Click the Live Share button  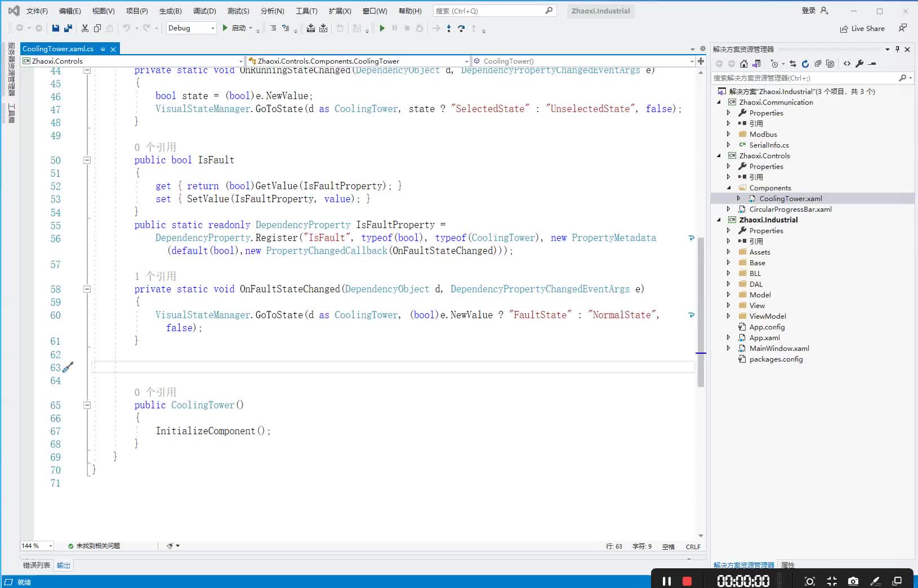click(x=862, y=28)
